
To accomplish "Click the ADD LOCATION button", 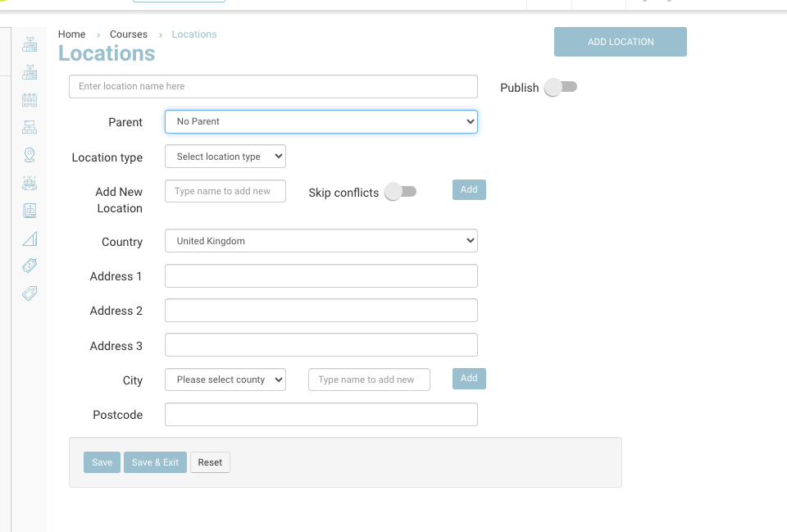I will [620, 42].
